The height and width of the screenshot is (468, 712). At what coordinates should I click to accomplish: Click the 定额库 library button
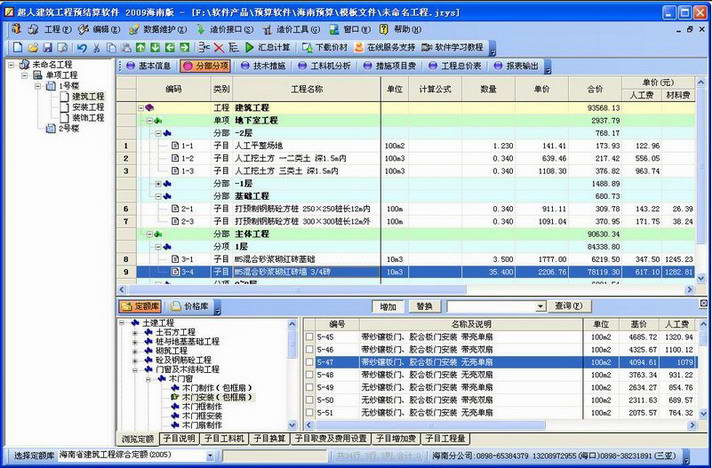coord(140,306)
